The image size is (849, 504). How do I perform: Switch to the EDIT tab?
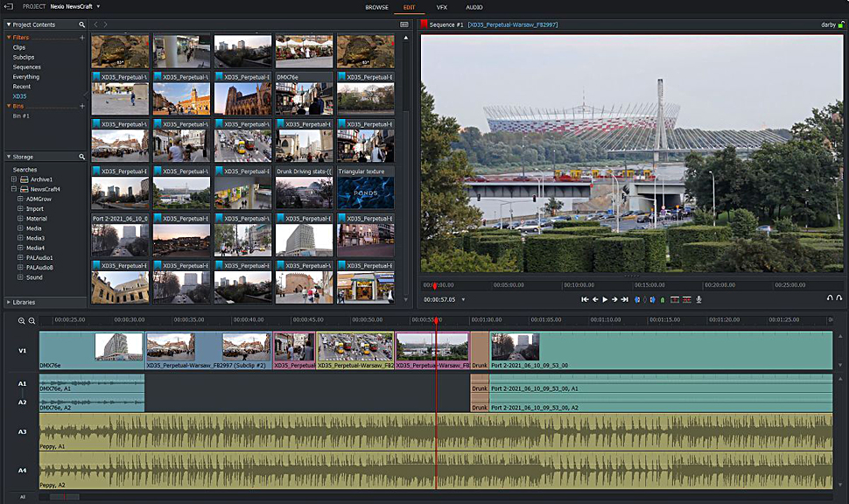410,7
